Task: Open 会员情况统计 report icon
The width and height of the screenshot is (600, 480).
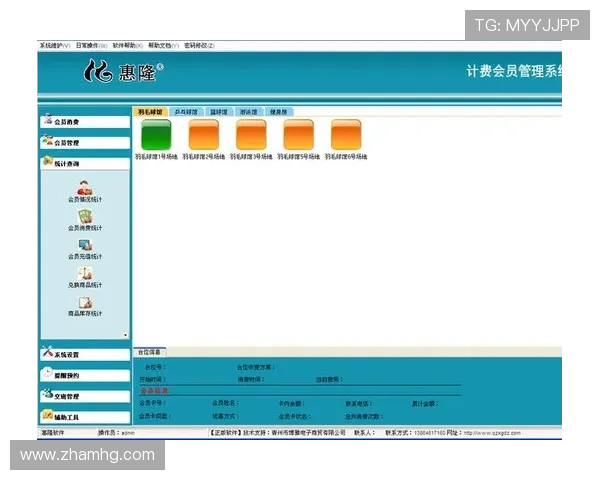Action: coord(85,191)
